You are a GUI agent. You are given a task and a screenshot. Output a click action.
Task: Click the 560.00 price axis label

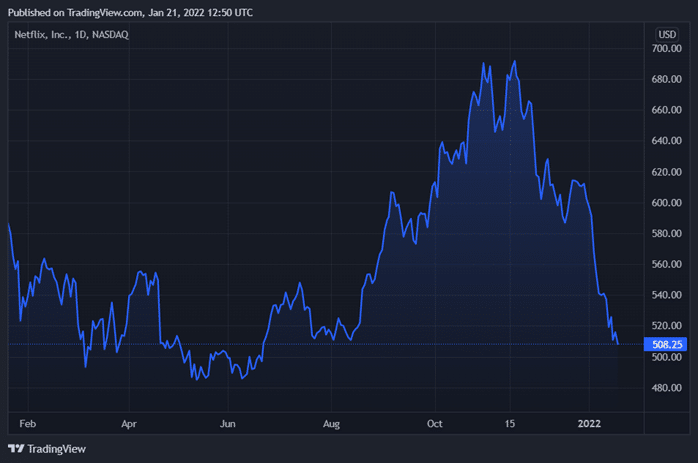point(666,264)
